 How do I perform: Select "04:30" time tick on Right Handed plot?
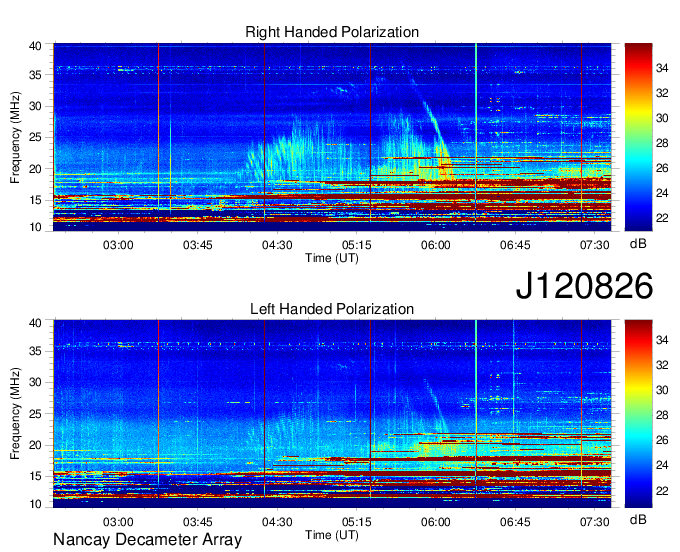tap(277, 245)
